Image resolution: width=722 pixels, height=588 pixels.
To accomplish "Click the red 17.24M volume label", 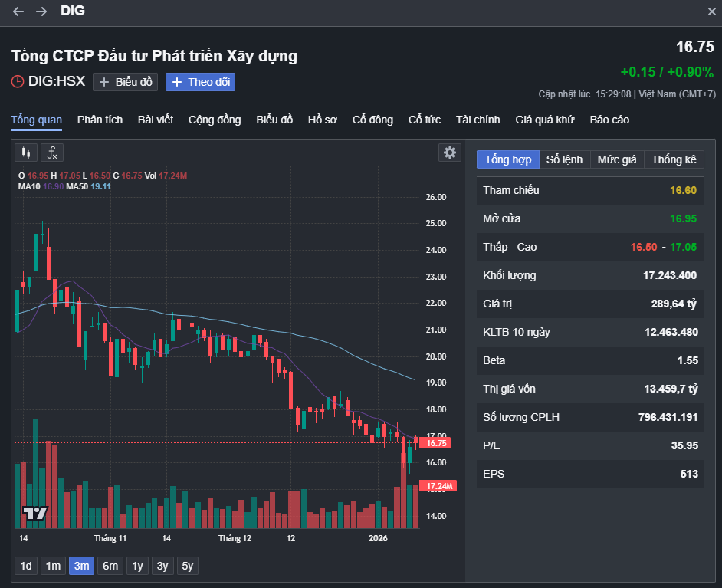I will click(x=440, y=486).
